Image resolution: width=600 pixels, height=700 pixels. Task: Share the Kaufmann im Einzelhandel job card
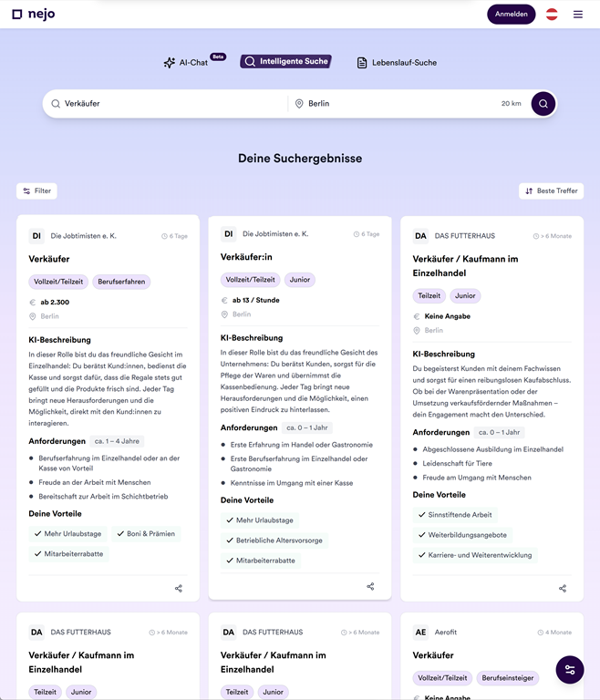pos(563,588)
